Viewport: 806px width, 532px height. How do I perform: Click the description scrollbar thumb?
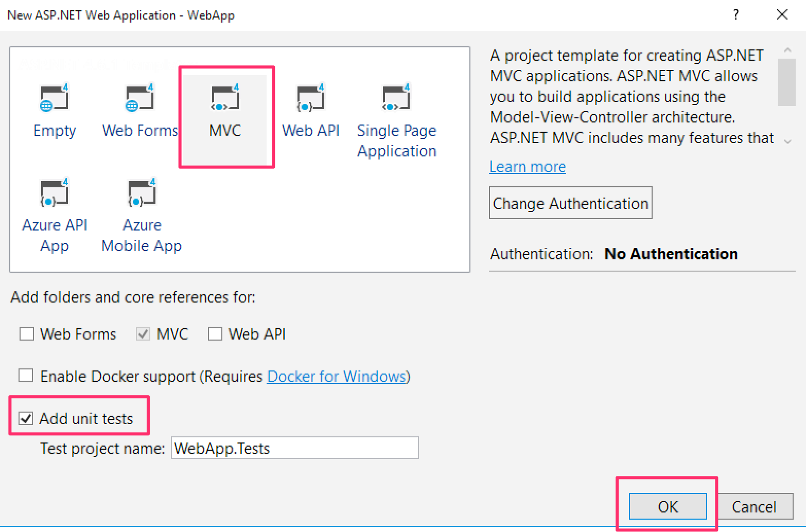(x=787, y=82)
